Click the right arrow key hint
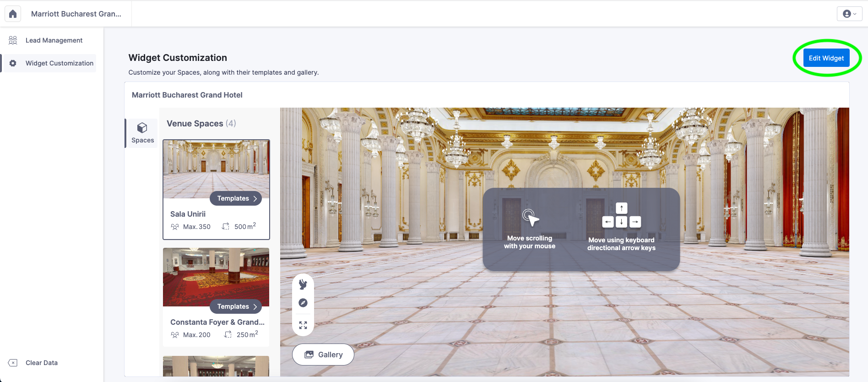 click(x=635, y=222)
